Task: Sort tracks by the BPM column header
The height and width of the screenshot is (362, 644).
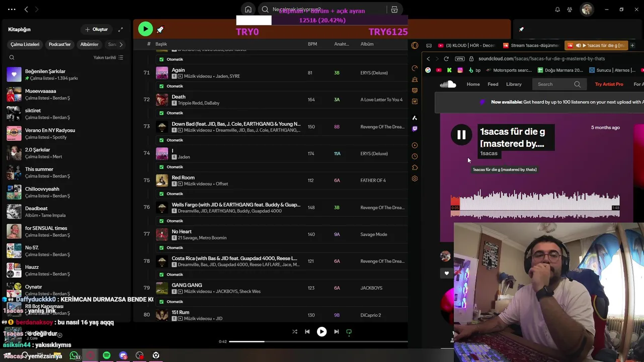Action: click(312, 44)
